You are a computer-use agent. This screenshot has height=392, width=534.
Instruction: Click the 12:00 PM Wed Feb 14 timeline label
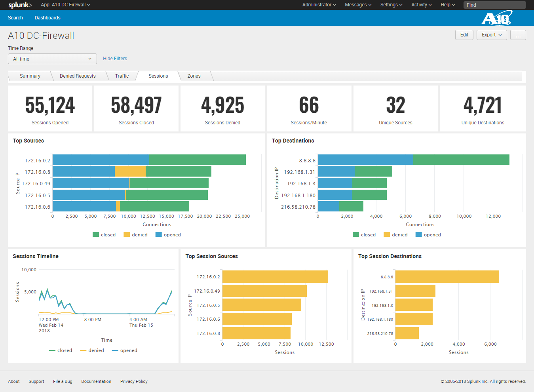tap(51, 325)
